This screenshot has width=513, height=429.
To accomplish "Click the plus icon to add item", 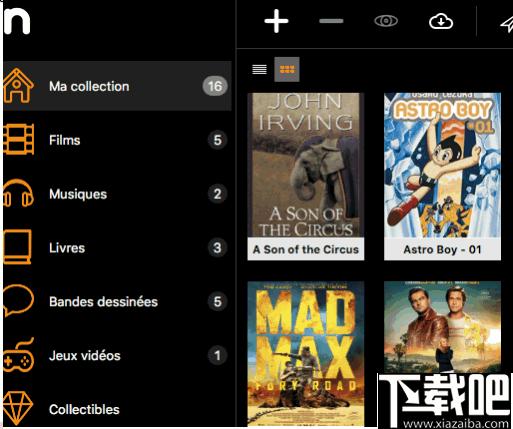I will pyautogui.click(x=276, y=21).
